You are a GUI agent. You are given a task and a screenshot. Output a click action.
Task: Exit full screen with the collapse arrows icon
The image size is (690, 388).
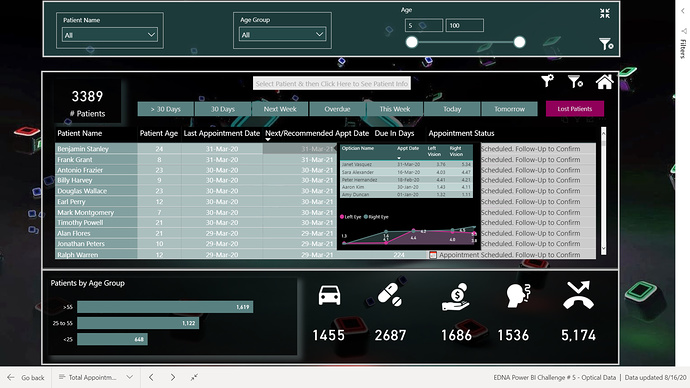click(x=194, y=377)
